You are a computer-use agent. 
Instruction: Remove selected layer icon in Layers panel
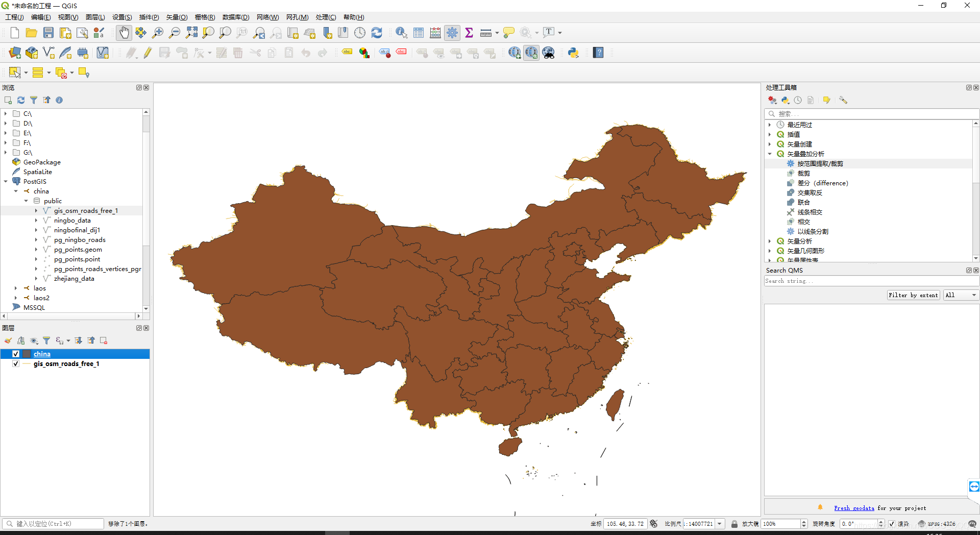click(104, 341)
